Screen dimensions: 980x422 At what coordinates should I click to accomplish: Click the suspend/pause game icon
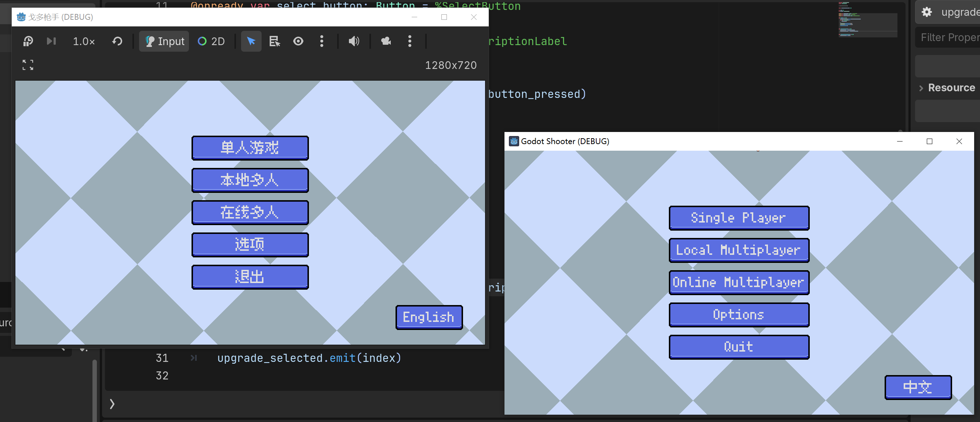[28, 41]
